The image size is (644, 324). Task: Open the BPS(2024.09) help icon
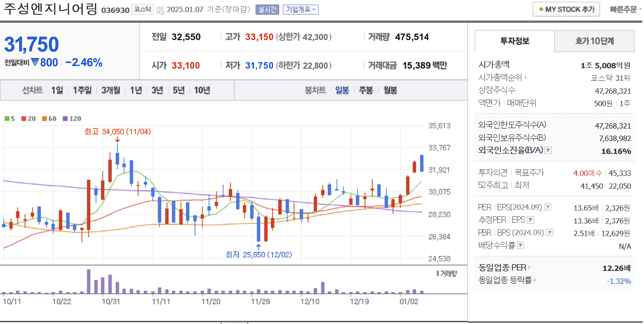[549, 233]
